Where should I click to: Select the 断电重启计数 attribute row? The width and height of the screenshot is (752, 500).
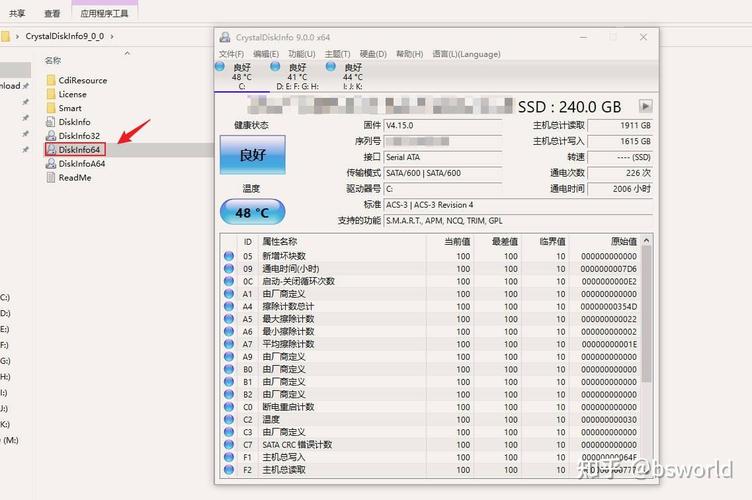[431, 407]
